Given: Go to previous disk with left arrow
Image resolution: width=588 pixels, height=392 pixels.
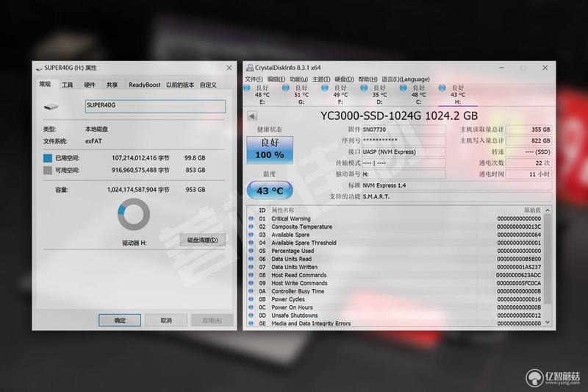Looking at the screenshot, I should [252, 116].
